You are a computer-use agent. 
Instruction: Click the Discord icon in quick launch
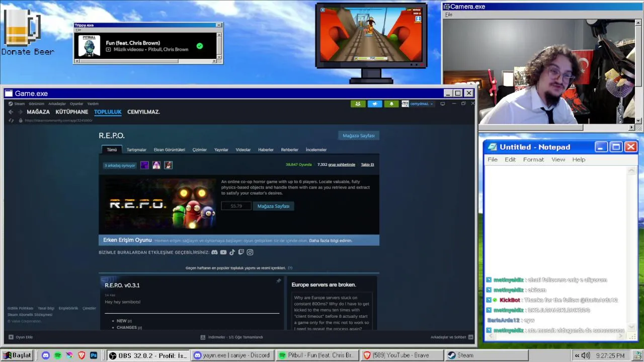(x=46, y=355)
